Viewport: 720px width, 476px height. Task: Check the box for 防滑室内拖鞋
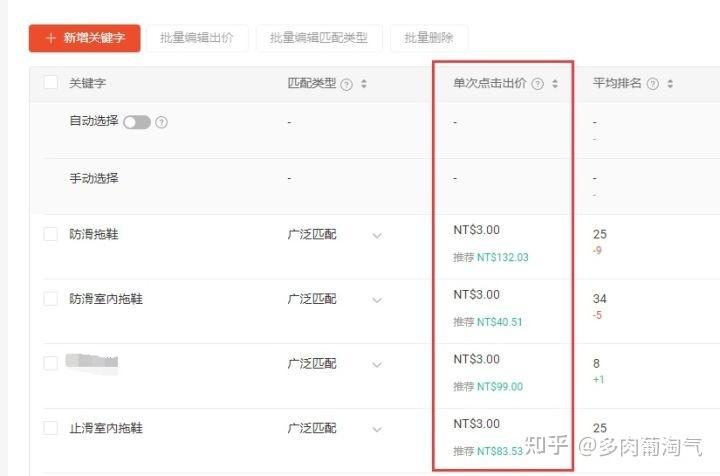(51, 299)
